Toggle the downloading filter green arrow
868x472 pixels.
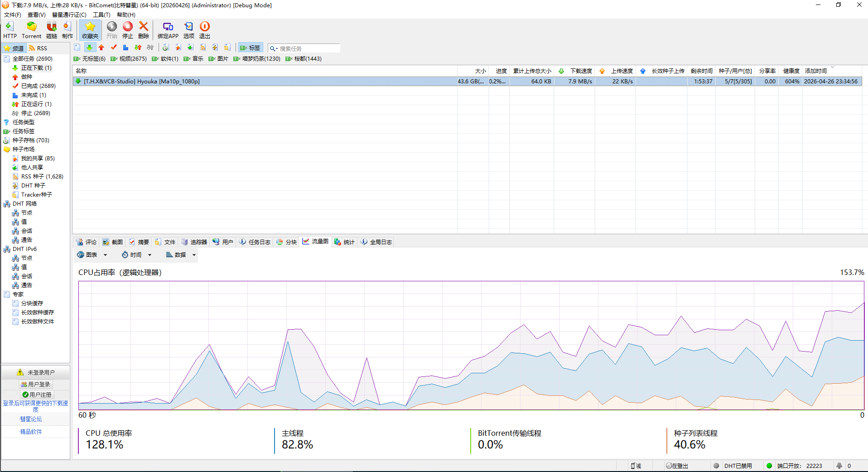click(89, 48)
